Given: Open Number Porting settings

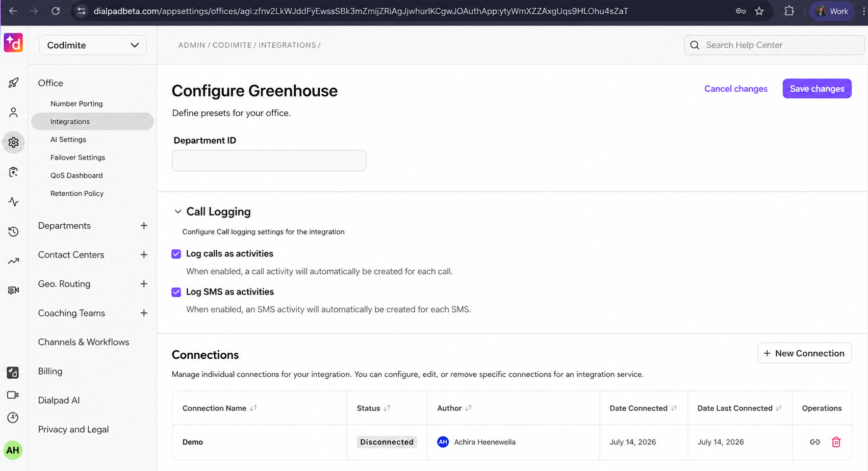Looking at the screenshot, I should [76, 103].
